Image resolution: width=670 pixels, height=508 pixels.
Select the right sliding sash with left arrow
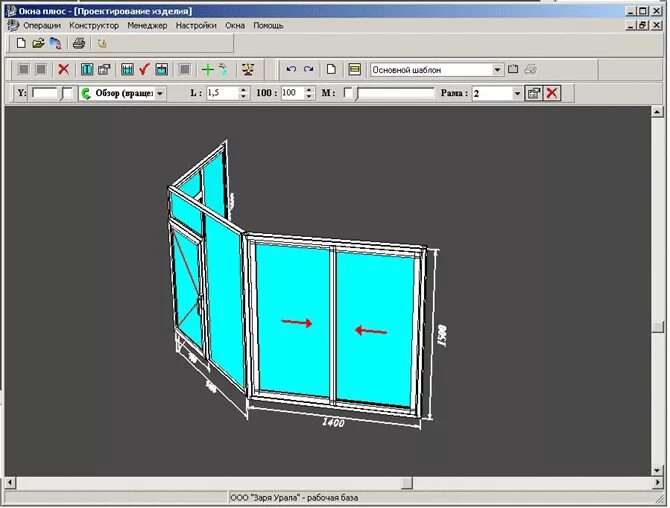click(x=376, y=329)
